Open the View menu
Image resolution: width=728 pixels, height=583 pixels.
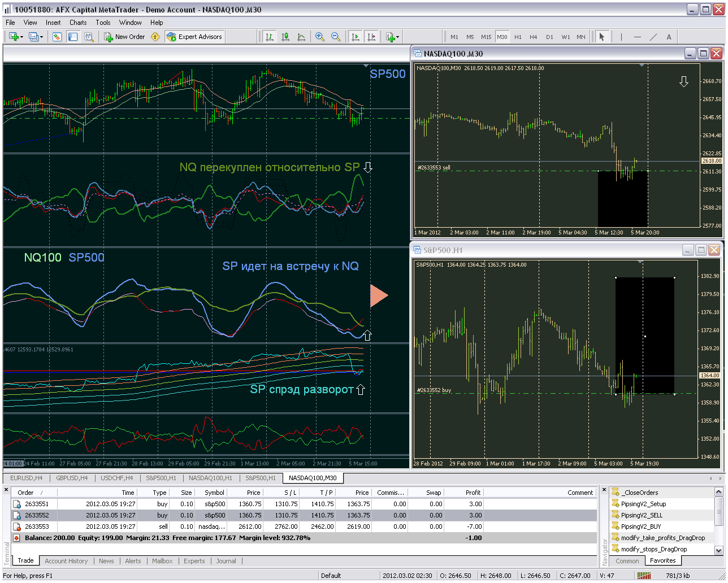31,23
